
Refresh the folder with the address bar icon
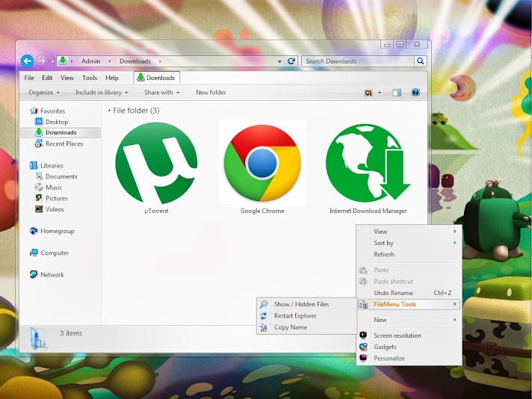[291, 61]
